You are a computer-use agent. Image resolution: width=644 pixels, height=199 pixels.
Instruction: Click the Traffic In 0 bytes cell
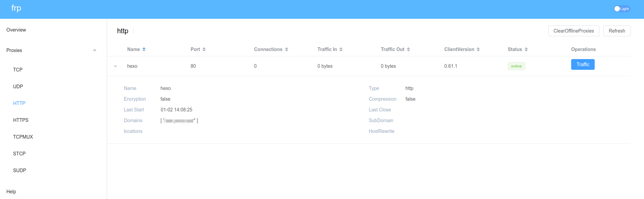pyautogui.click(x=325, y=66)
